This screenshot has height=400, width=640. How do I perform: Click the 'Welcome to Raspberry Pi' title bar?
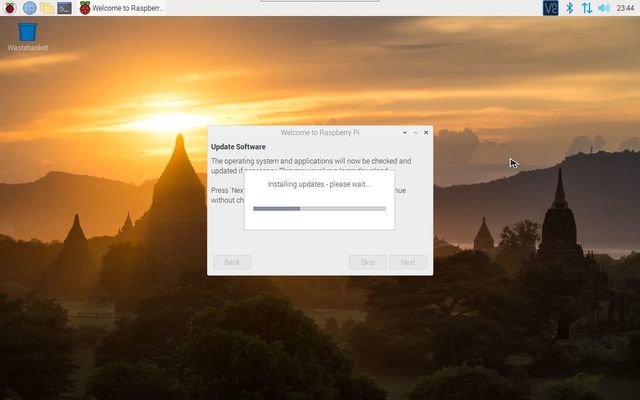(320, 133)
